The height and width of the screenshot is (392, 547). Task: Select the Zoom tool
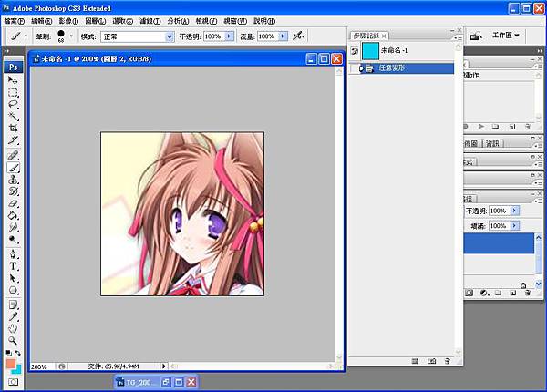pyautogui.click(x=13, y=340)
